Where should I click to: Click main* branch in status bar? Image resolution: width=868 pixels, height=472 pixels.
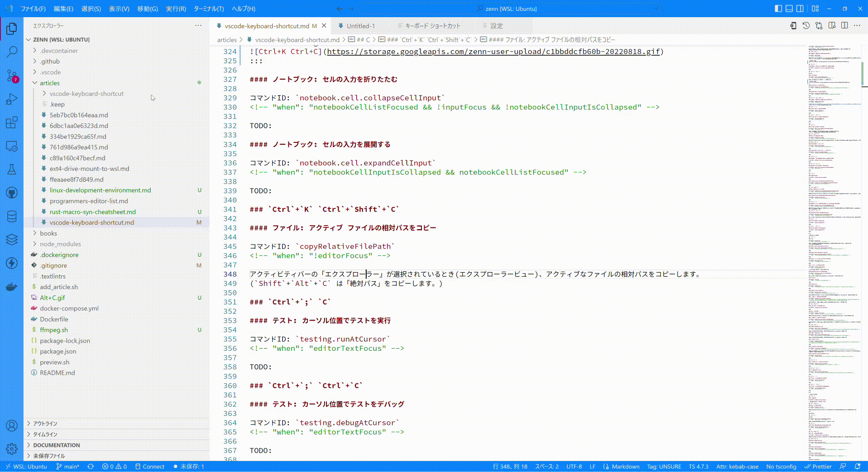click(68, 467)
